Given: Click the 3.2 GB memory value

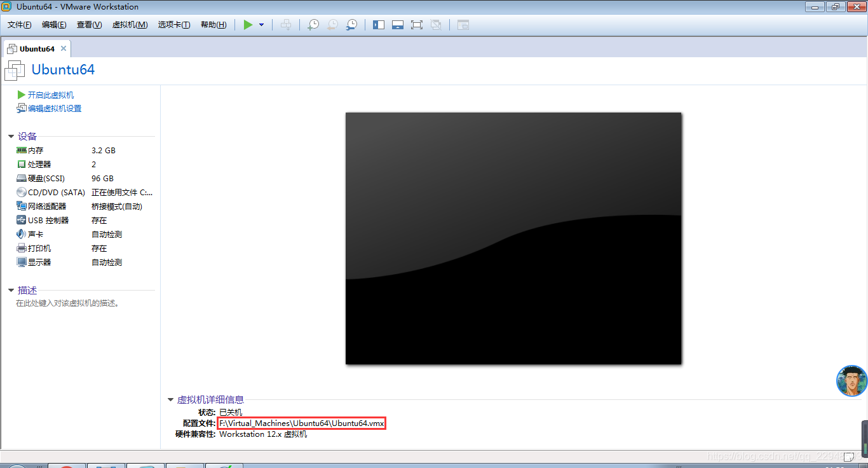Looking at the screenshot, I should click(x=104, y=151).
